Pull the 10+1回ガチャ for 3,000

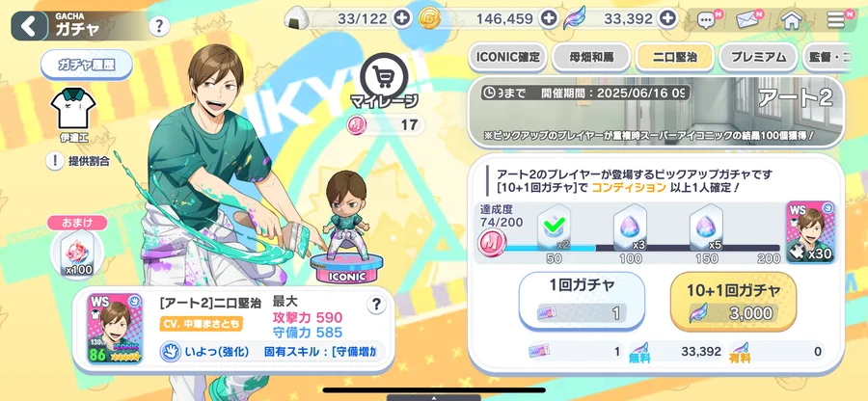733,302
